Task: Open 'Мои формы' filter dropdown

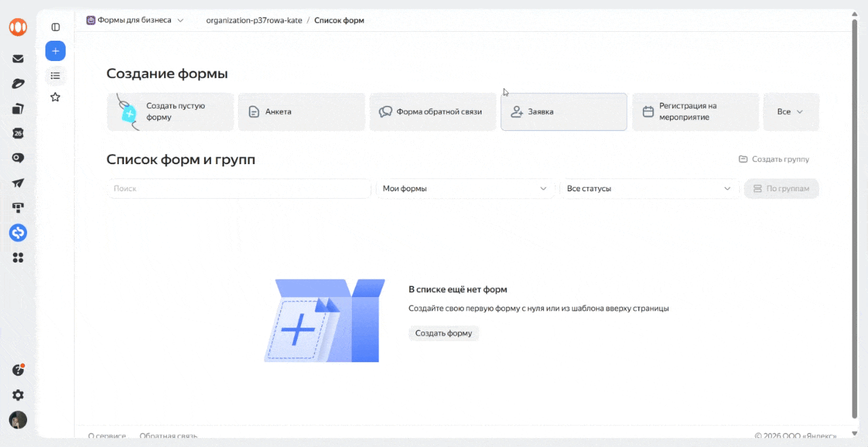Action: tap(465, 189)
